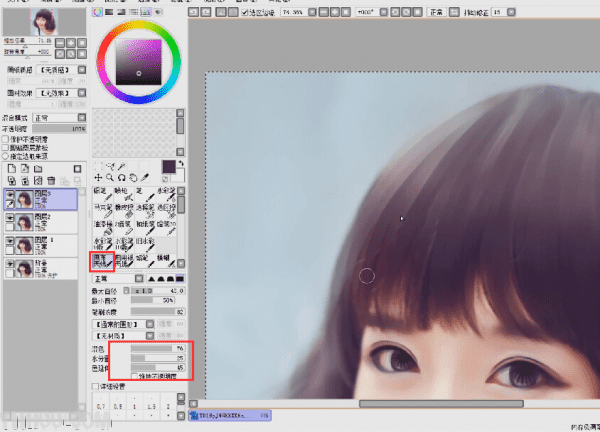Click the navigator zoom out minus button
The width and height of the screenshot is (600, 432).
click(60, 43)
